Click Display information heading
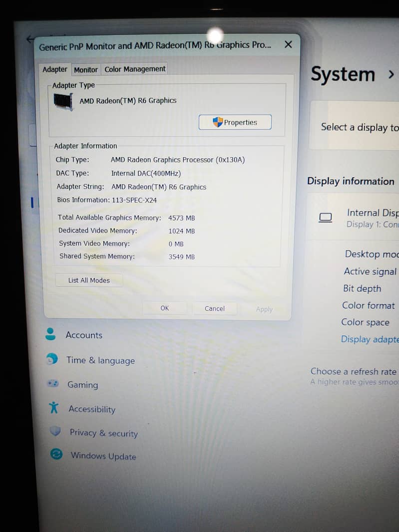399x532 pixels. pyautogui.click(x=351, y=181)
